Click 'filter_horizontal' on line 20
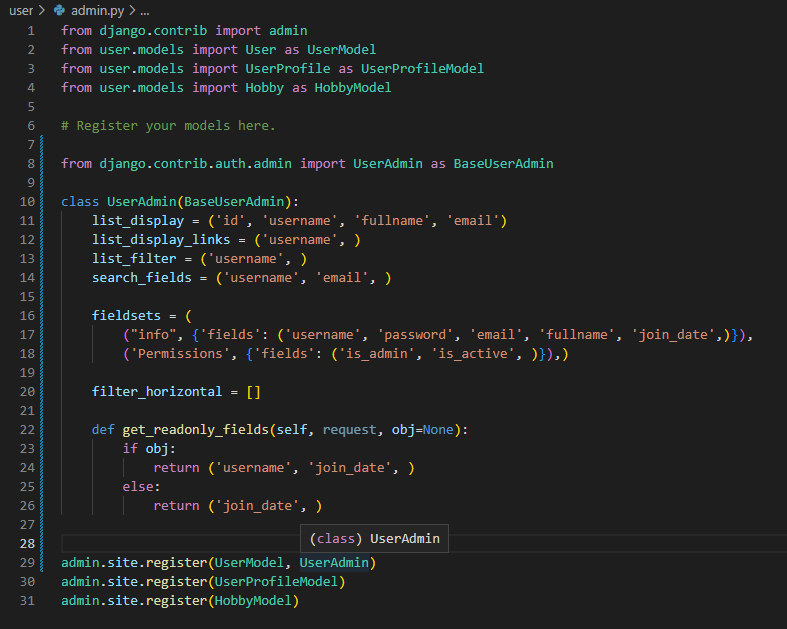The width and height of the screenshot is (787, 629). pyautogui.click(x=157, y=392)
